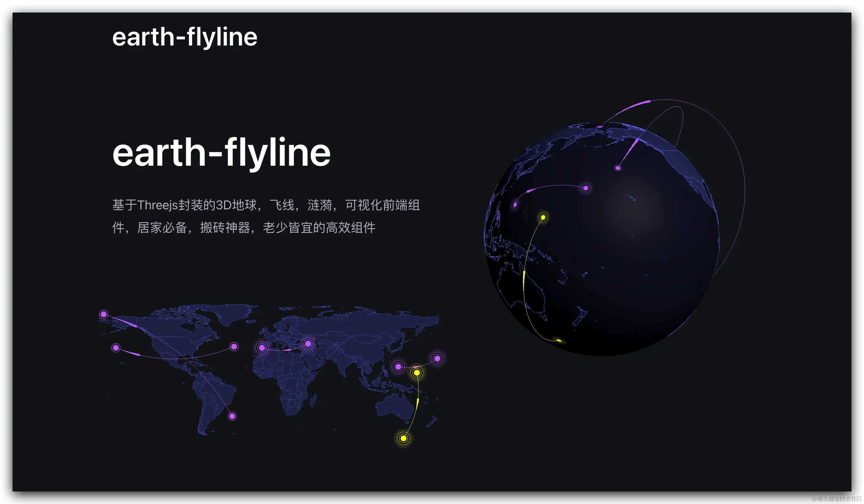Click the small earth-flyline header title
864x504 pixels.
(x=185, y=37)
